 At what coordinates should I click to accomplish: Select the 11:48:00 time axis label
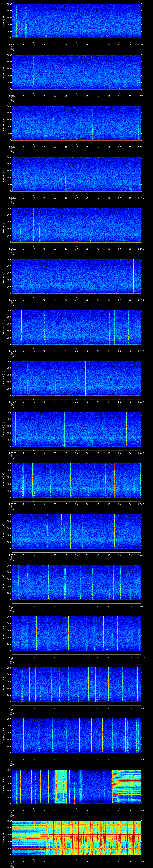(12, 96)
